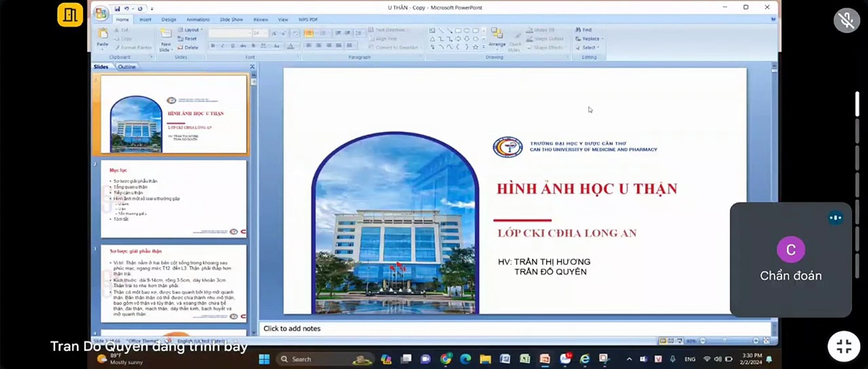Expand the shapes gallery with the More arrow

coord(483,47)
